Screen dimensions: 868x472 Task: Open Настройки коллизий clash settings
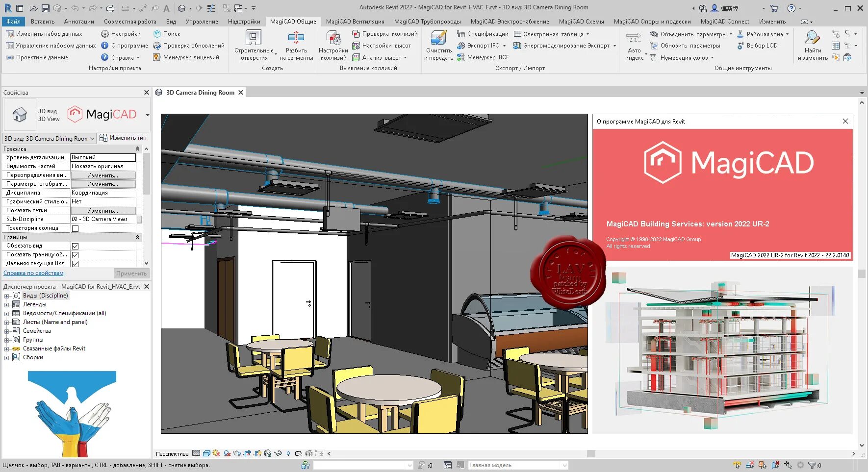click(x=333, y=46)
